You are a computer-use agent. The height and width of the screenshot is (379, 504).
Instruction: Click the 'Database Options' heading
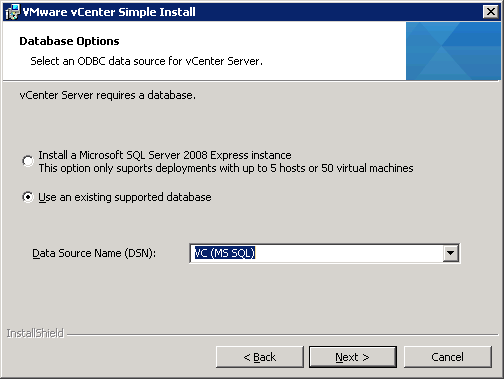[69, 41]
